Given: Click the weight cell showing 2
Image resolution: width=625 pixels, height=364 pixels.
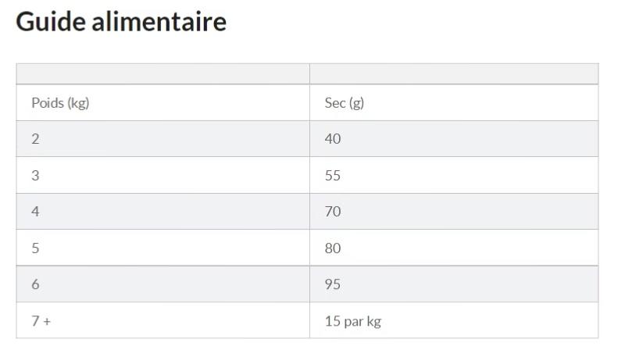Looking at the screenshot, I should 35,139.
